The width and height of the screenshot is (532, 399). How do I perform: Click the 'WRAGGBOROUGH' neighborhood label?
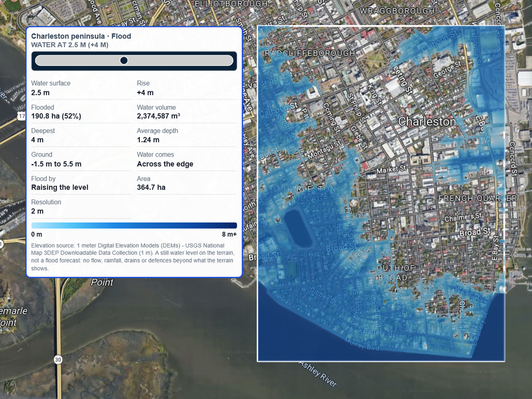[397, 11]
